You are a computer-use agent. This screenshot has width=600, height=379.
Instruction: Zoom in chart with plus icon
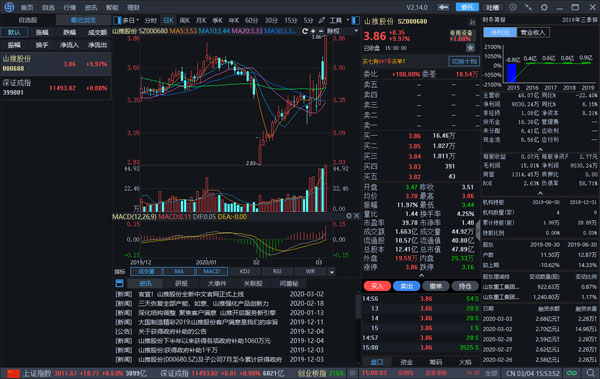tap(313, 31)
